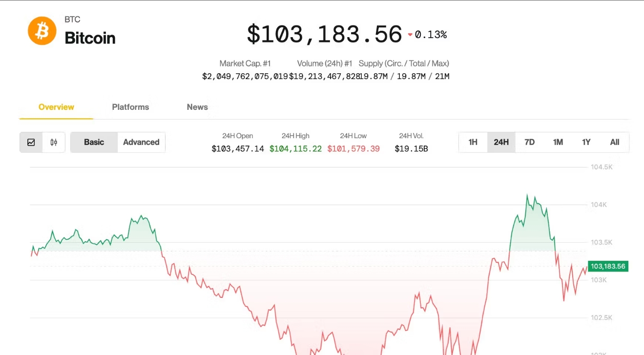Select the Advanced chart mode
This screenshot has width=644, height=355.
141,142
